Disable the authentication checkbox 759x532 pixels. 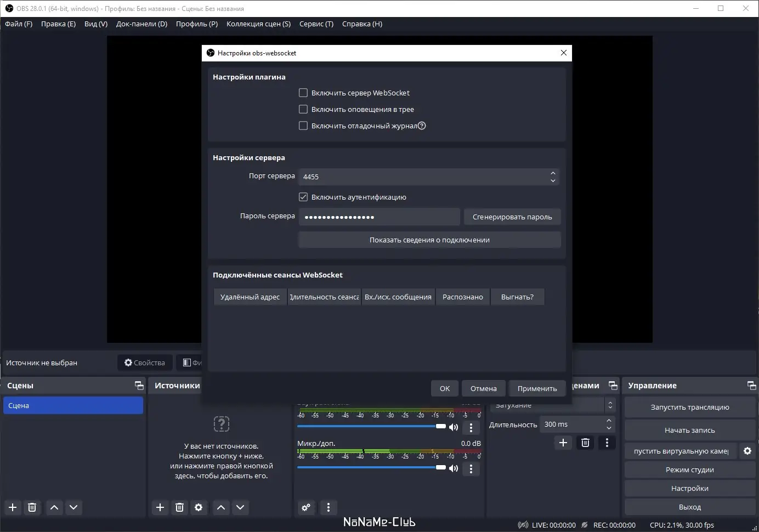(x=303, y=197)
